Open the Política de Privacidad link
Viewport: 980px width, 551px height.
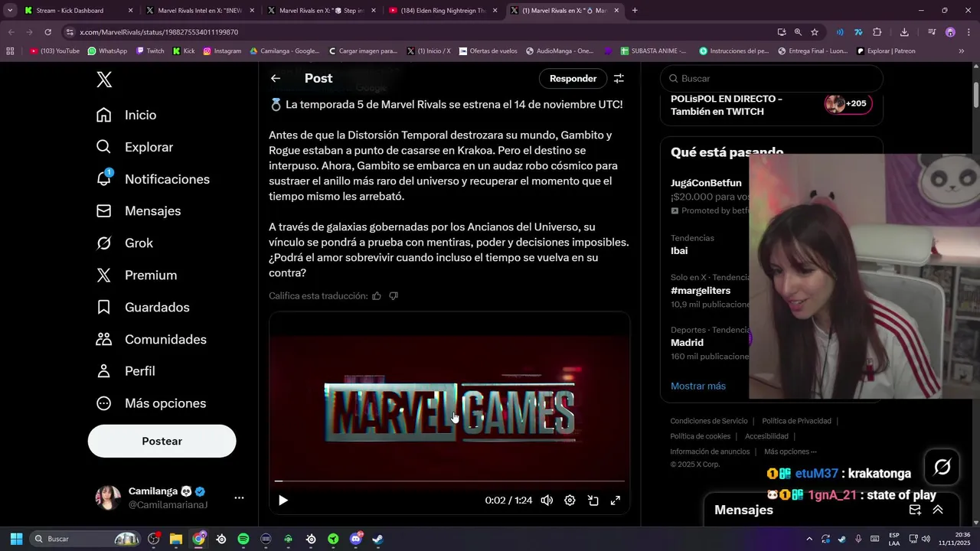(796, 421)
